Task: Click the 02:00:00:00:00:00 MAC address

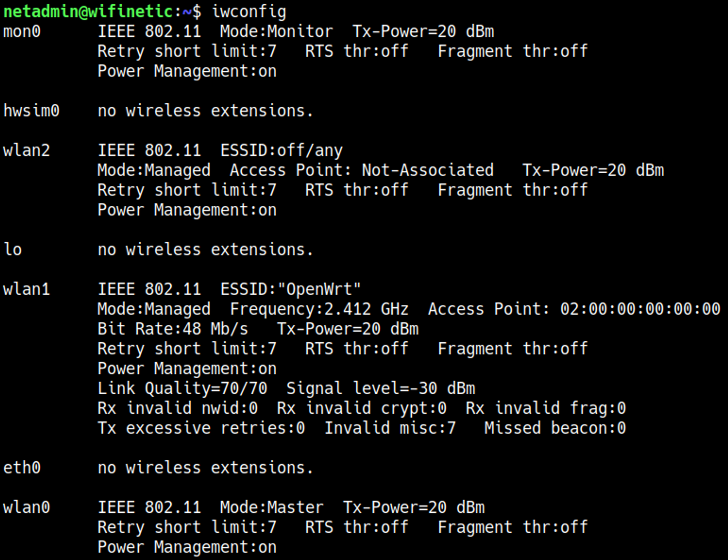Action: pos(640,309)
